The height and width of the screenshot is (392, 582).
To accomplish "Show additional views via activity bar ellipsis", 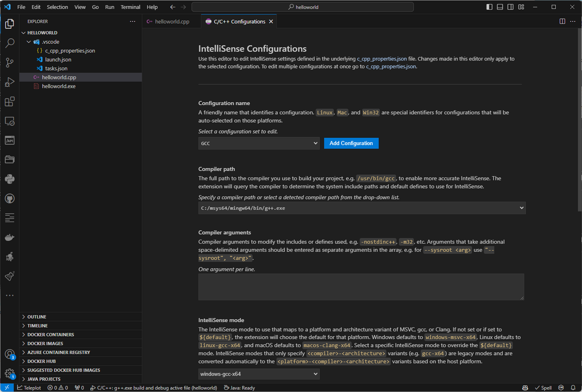I will tap(9, 295).
